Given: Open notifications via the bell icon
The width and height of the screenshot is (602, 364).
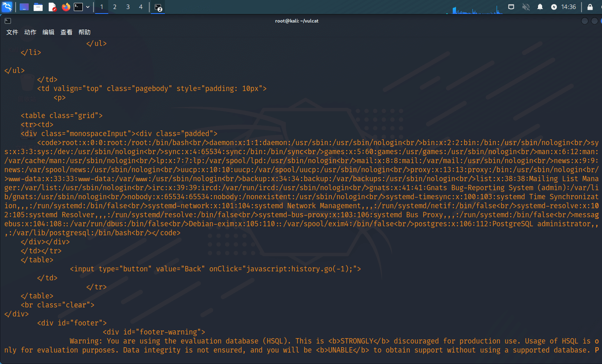Looking at the screenshot, I should [540, 7].
